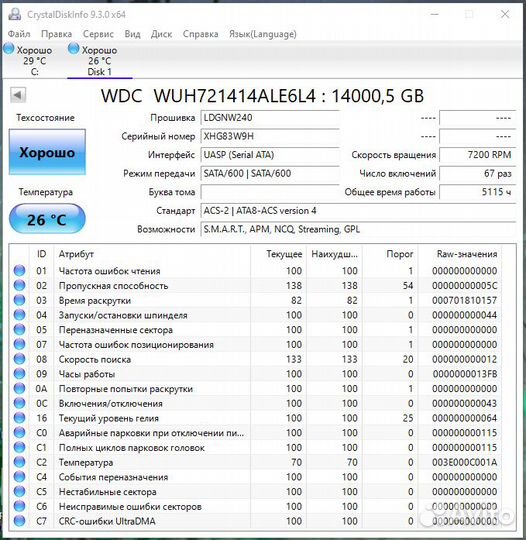Open the Язык(Language) menu
The height and width of the screenshot is (540, 526).
pos(263,34)
